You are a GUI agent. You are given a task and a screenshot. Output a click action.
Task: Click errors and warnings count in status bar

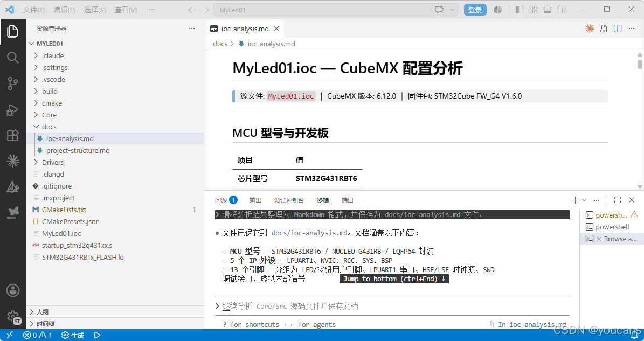click(38, 335)
